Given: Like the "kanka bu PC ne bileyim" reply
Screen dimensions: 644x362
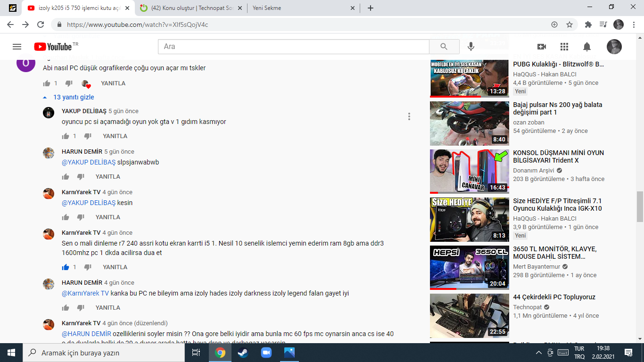Looking at the screenshot, I should (66, 308).
